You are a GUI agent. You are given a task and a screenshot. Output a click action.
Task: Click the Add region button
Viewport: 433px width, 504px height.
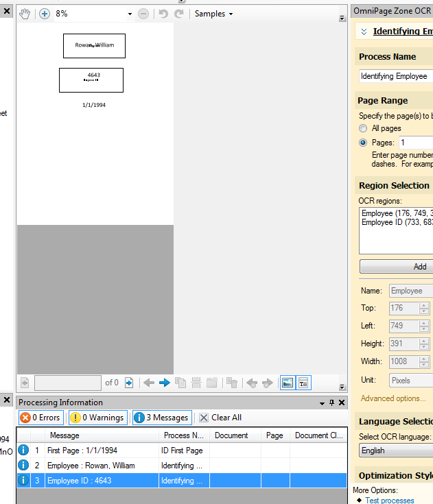397,267
